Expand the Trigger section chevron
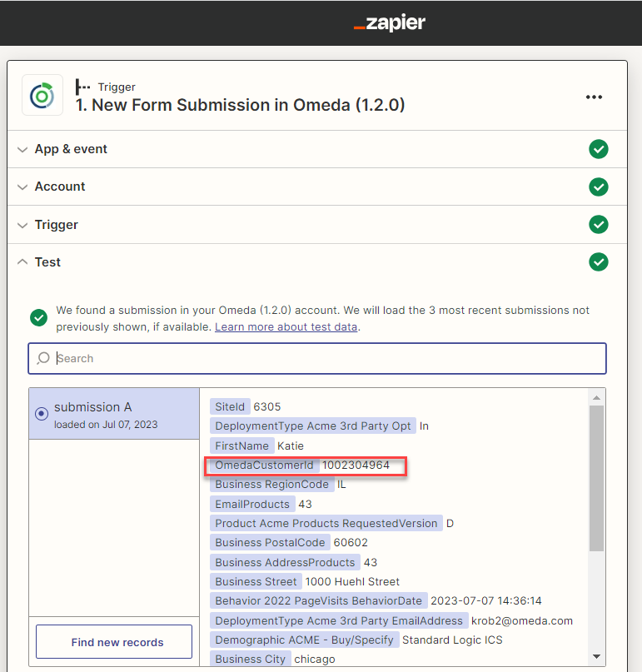 tap(22, 225)
